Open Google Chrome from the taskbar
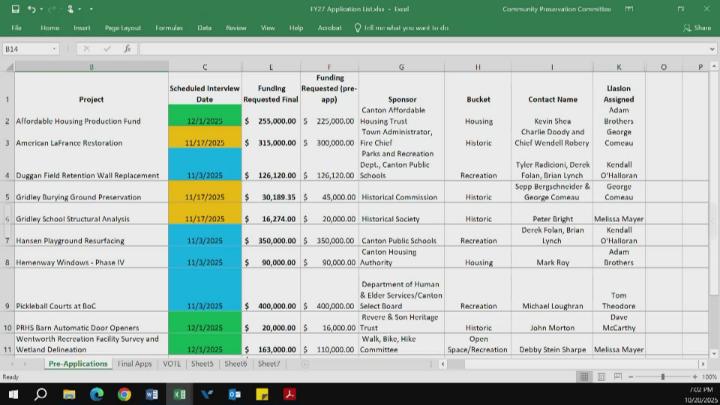This screenshot has width=720, height=405. click(124, 394)
